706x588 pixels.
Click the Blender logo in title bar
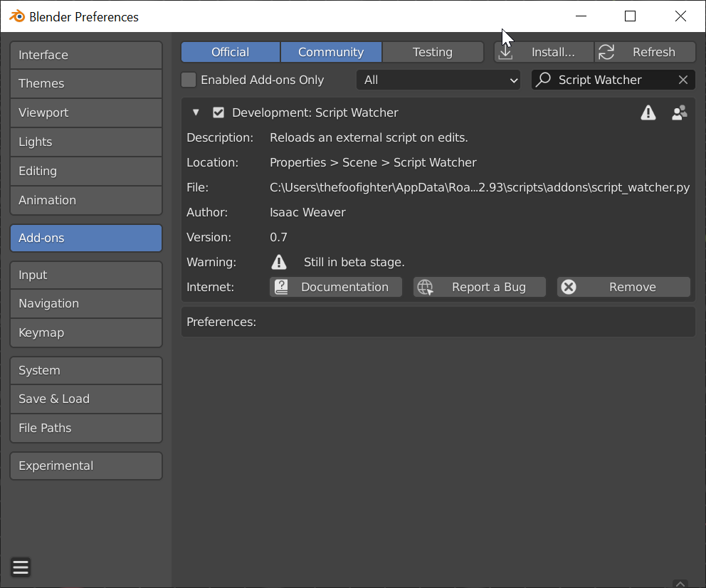coord(17,16)
